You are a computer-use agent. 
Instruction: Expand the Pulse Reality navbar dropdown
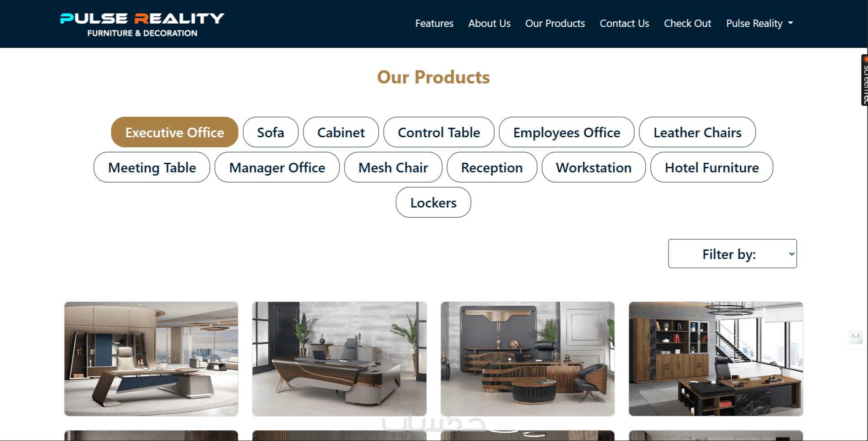[759, 23]
